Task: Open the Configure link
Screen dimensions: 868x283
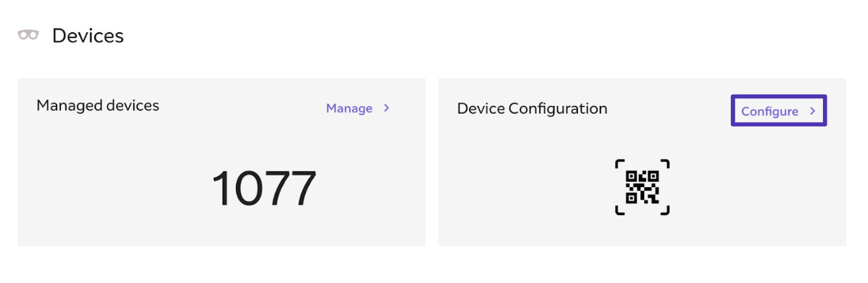Action: point(770,112)
